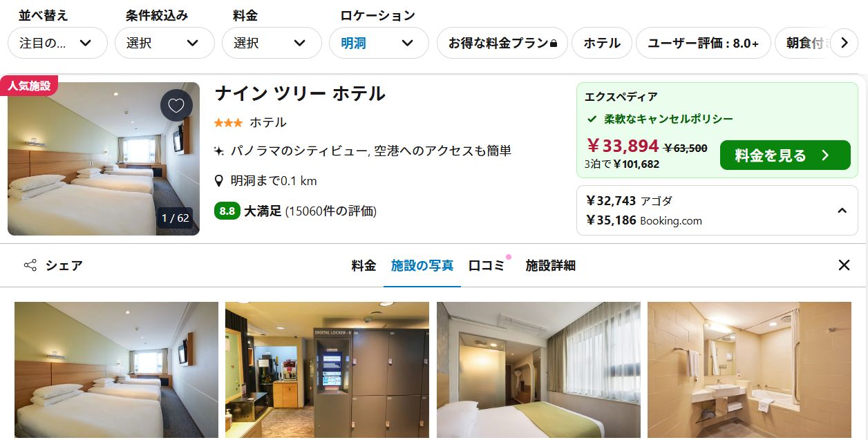Open the digital locker photo thumbnail

pyautogui.click(x=327, y=370)
